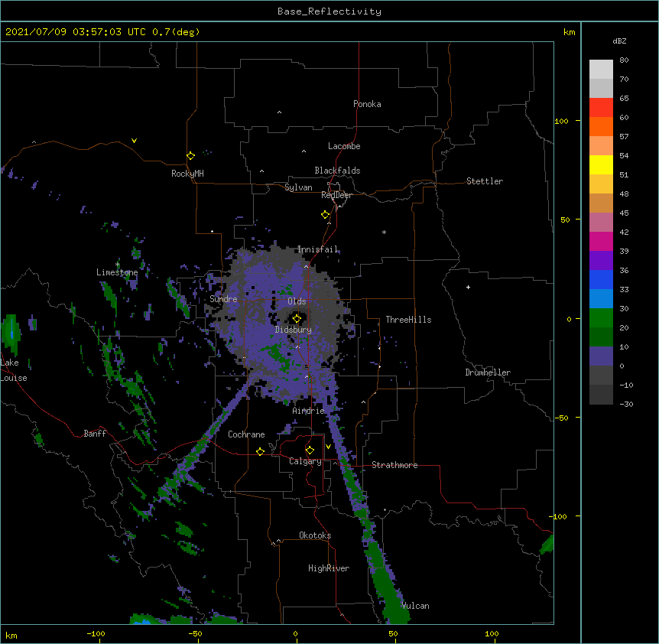
Task: Click the yellow V marker northeast of Calgary
Action: point(328,447)
